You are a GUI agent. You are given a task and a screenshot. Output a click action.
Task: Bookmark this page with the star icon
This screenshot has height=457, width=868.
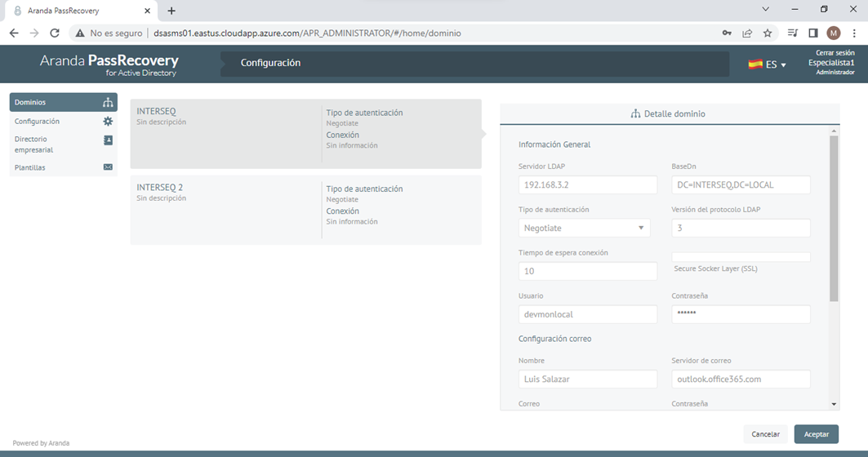[x=768, y=33]
